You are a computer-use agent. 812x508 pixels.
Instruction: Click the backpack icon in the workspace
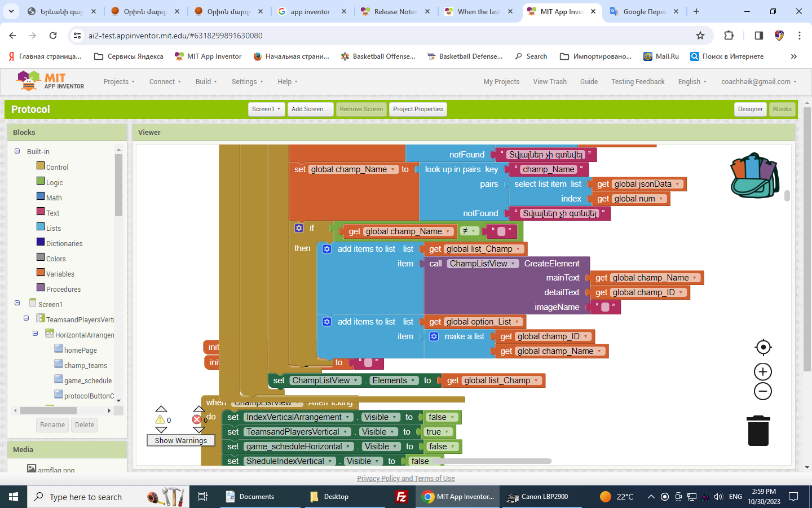coord(754,175)
